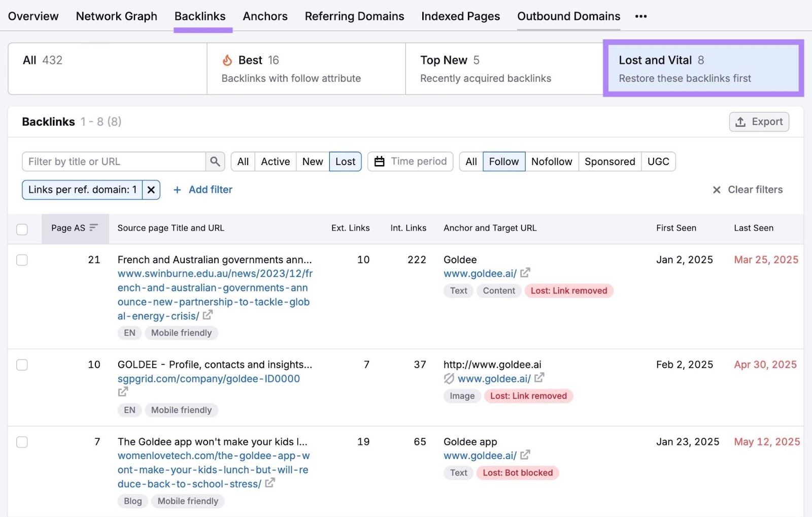The image size is (812, 517).
Task: Select the checkbox on the womenlovetech row
Action: [x=22, y=442]
